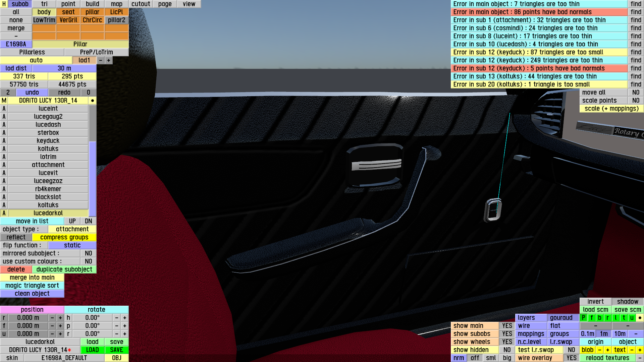Toggle wire overlay YES setting
Screen dimensions: 644x362
pos(571,358)
